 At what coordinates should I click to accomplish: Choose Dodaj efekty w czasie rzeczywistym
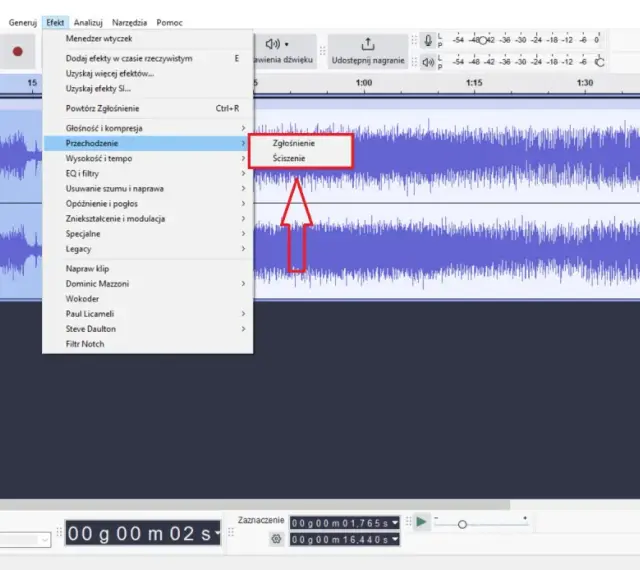click(148, 58)
